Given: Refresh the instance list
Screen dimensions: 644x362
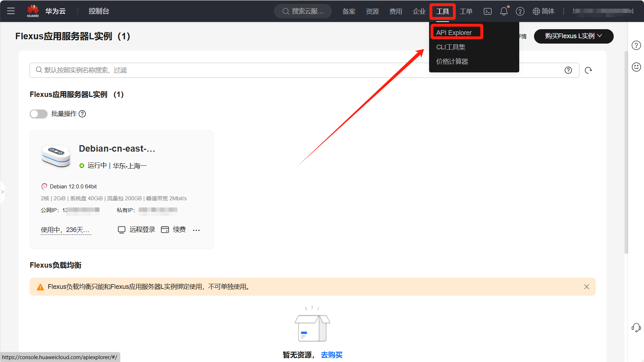Looking at the screenshot, I should (588, 70).
